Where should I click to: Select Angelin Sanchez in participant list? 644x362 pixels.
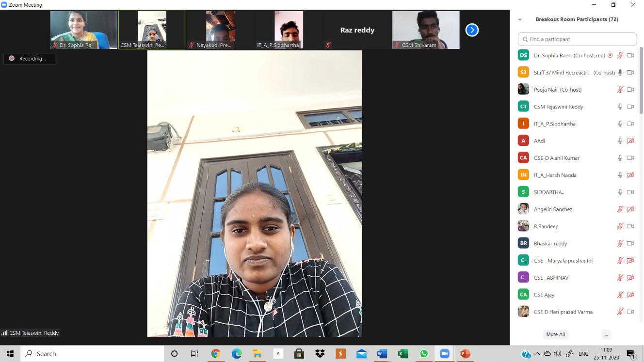pos(553,209)
